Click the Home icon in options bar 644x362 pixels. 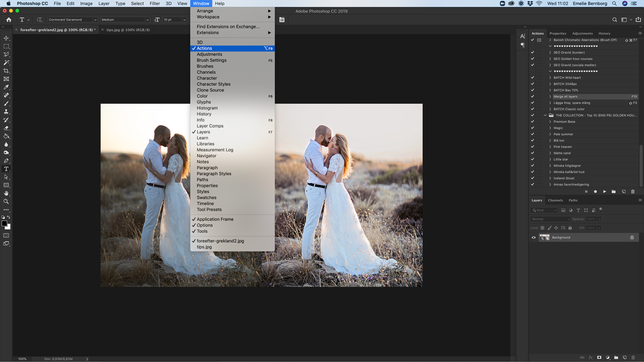click(x=9, y=20)
